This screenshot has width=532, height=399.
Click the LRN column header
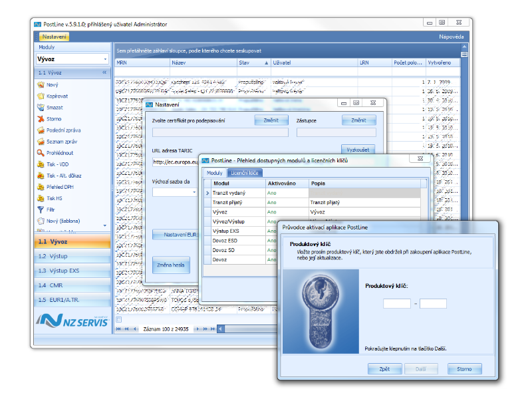[375, 63]
